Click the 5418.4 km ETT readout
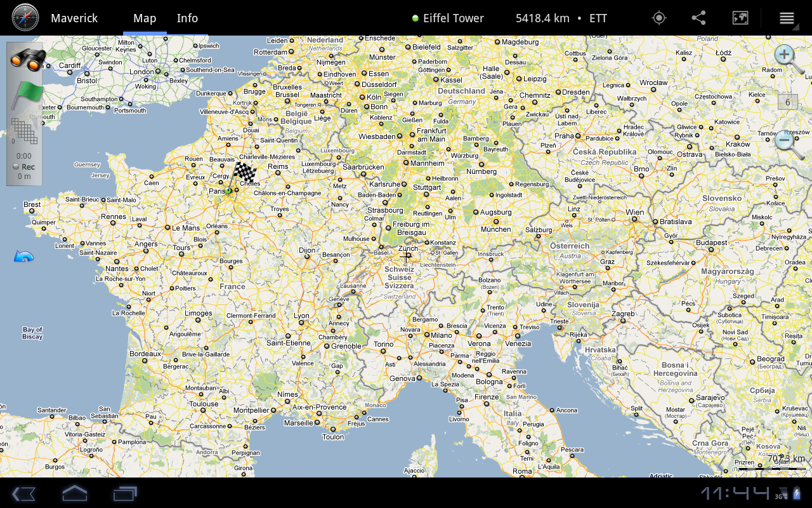812x508 pixels. point(542,18)
